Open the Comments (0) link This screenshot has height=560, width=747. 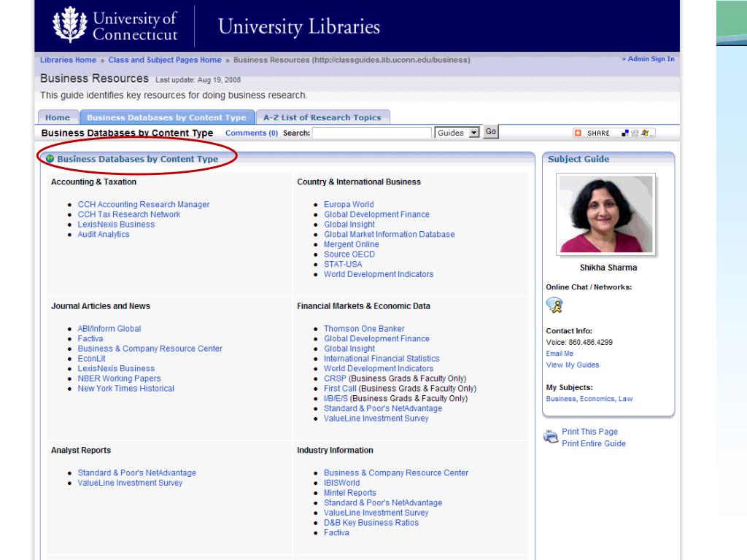click(x=252, y=133)
